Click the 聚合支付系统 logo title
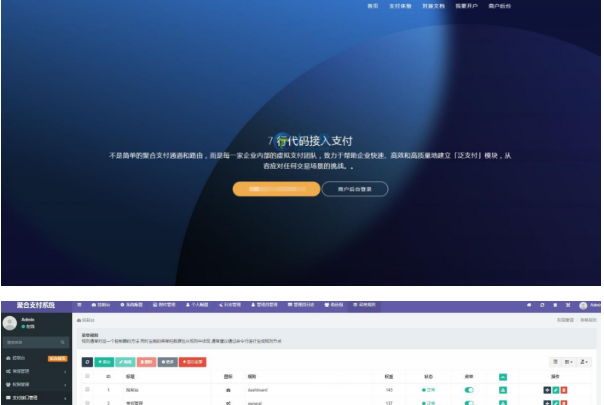The image size is (604, 405). tap(36, 305)
